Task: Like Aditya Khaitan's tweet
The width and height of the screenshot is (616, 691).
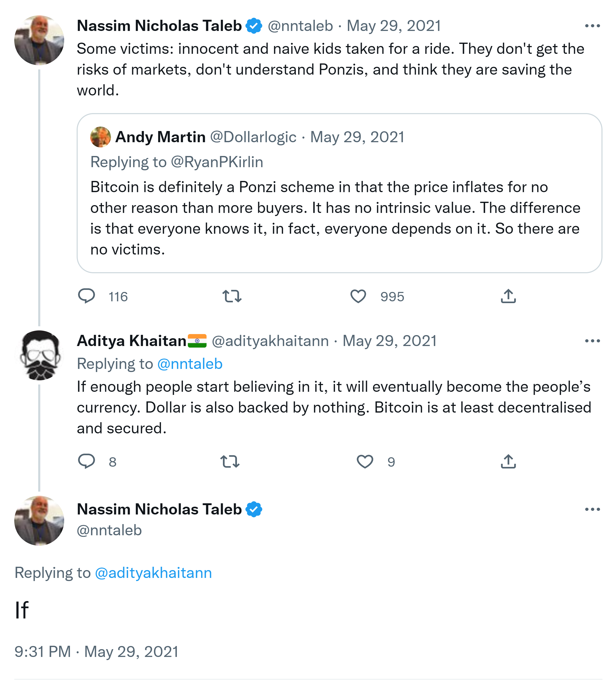Action: (365, 461)
